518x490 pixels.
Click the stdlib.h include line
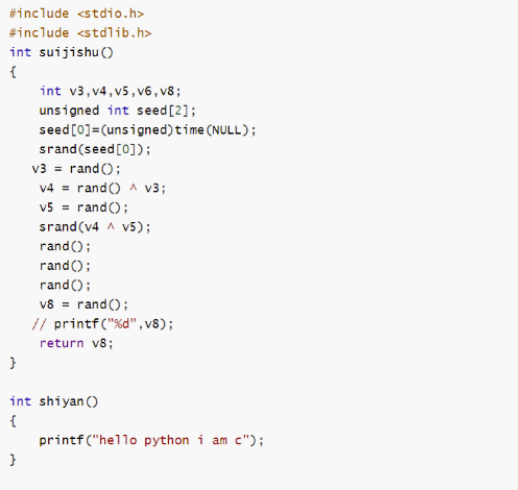point(80,33)
